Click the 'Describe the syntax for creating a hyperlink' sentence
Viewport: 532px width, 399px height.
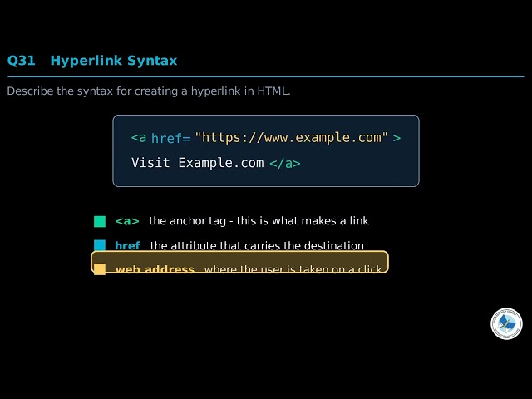[149, 91]
